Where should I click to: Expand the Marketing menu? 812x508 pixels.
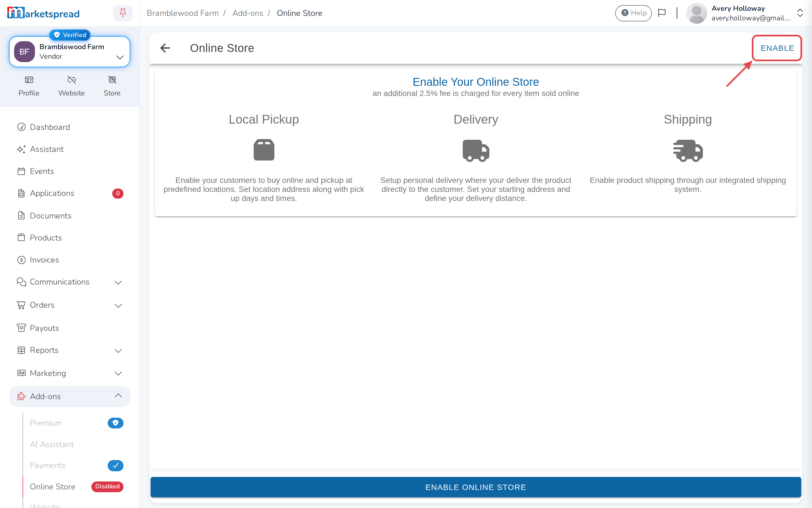118,373
